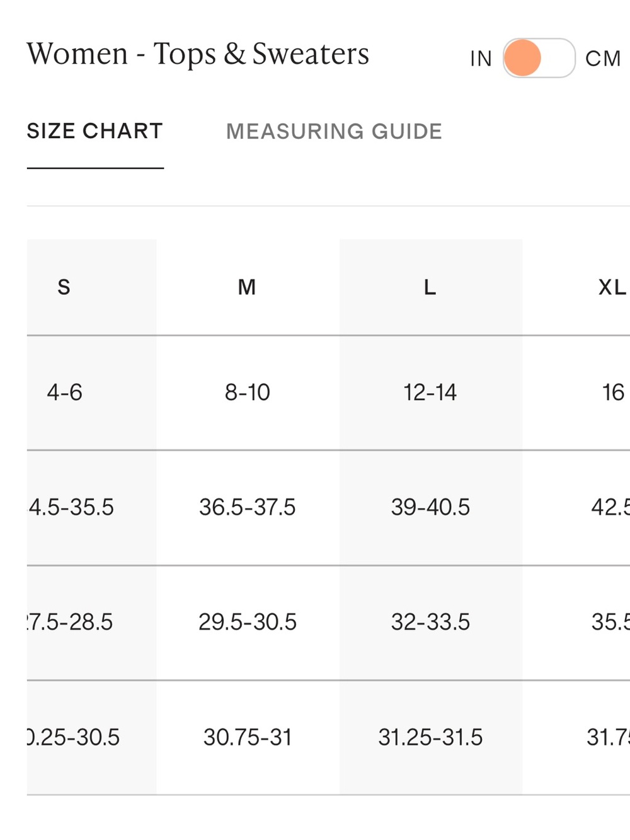Viewport: 630px width, 840px height.
Task: Click the 32-33.5 measurement cell
Action: (x=430, y=623)
